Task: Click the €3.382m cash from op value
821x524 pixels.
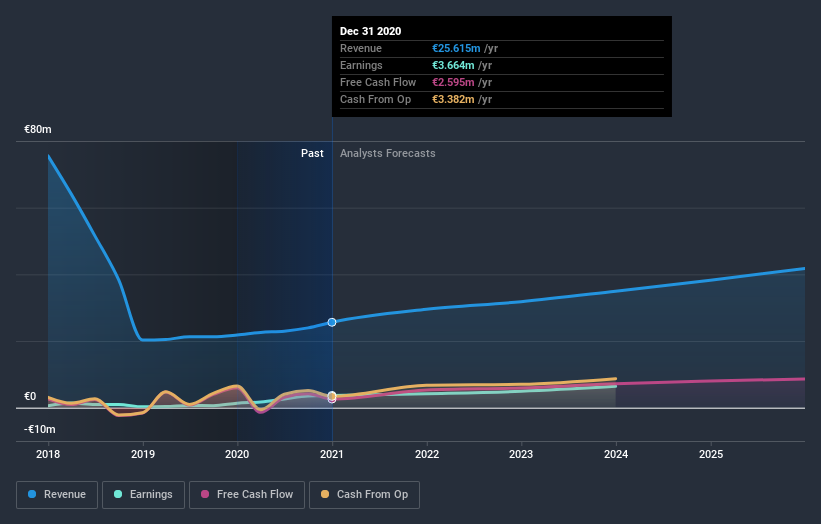Action: (x=453, y=99)
